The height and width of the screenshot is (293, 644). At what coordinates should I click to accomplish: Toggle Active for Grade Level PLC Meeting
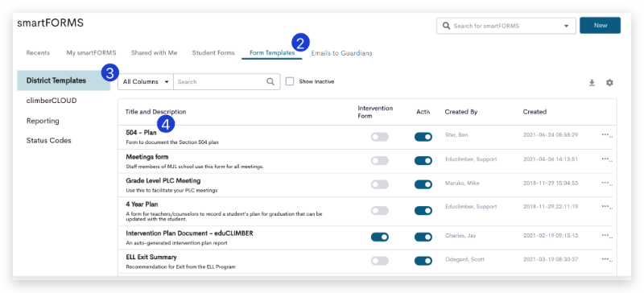pos(423,184)
